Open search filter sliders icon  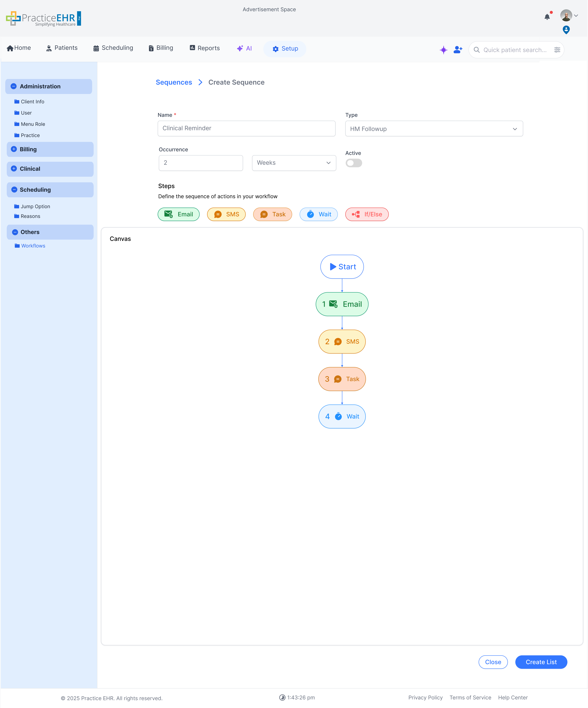(557, 50)
